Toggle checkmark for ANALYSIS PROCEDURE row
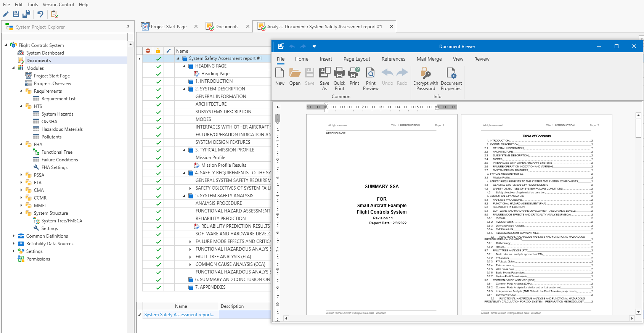The height and width of the screenshot is (333, 644). click(x=158, y=204)
